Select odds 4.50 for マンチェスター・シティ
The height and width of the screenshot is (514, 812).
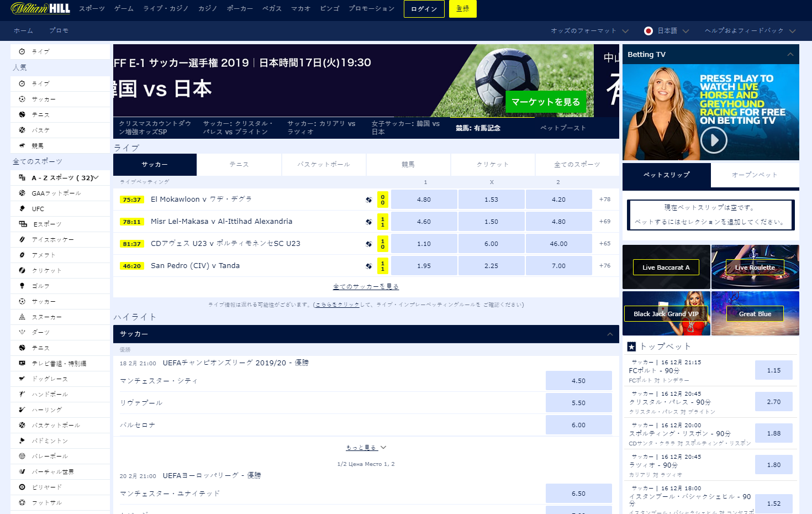pos(578,381)
